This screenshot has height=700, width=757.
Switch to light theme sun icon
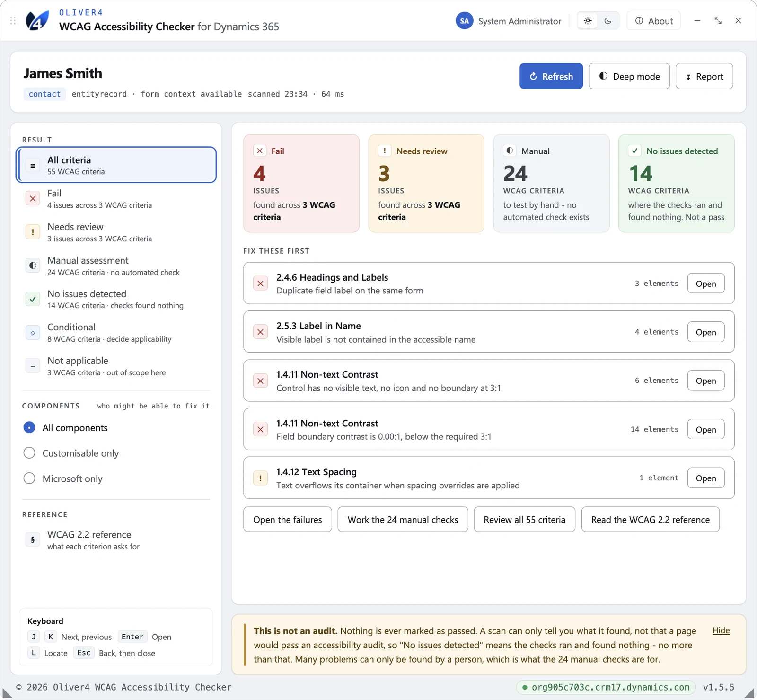point(588,21)
